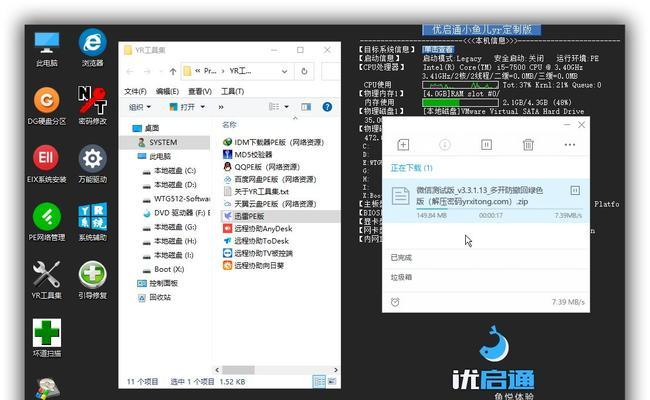Open 正在下载 (1) section

[411, 168]
